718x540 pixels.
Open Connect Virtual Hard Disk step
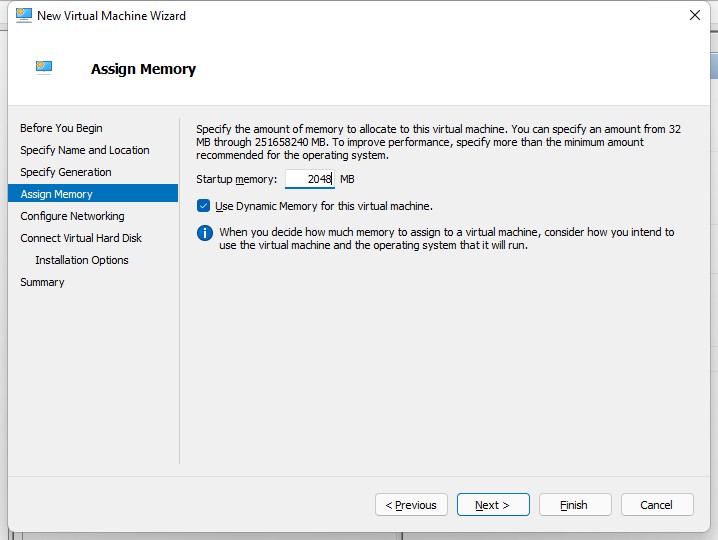pos(81,238)
